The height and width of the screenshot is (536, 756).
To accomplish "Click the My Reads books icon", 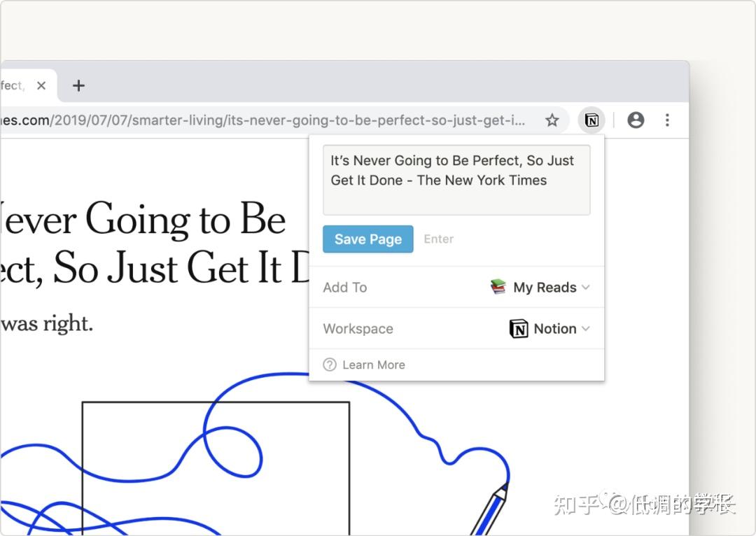I will (x=498, y=287).
